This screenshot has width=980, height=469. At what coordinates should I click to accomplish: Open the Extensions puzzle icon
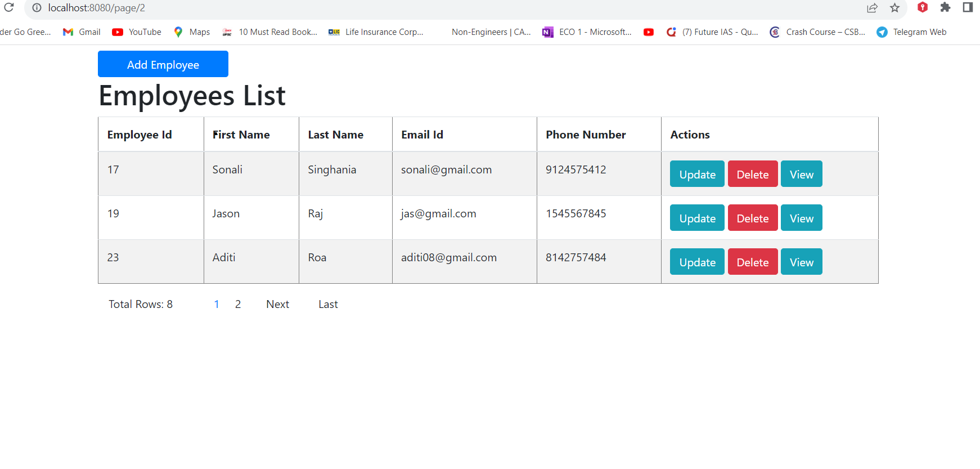pos(945,7)
